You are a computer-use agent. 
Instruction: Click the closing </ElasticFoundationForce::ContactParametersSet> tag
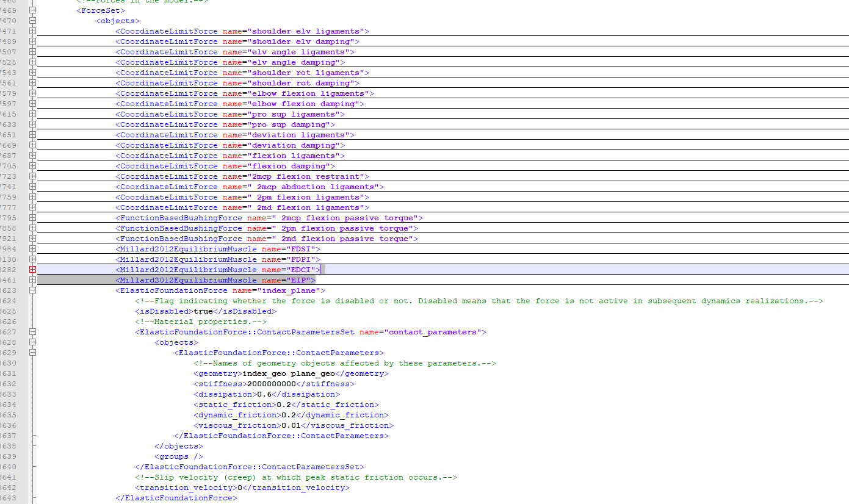tap(250, 467)
